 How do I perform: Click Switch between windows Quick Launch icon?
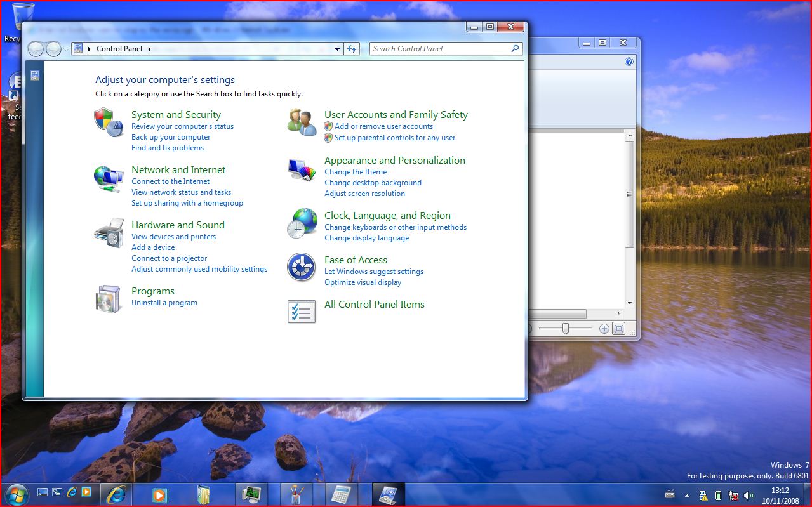[57, 492]
